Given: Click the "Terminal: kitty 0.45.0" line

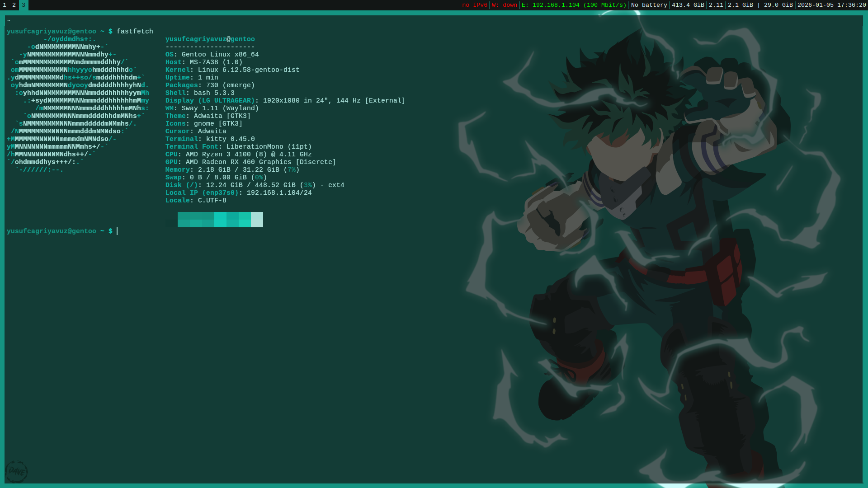Looking at the screenshot, I should (210, 139).
